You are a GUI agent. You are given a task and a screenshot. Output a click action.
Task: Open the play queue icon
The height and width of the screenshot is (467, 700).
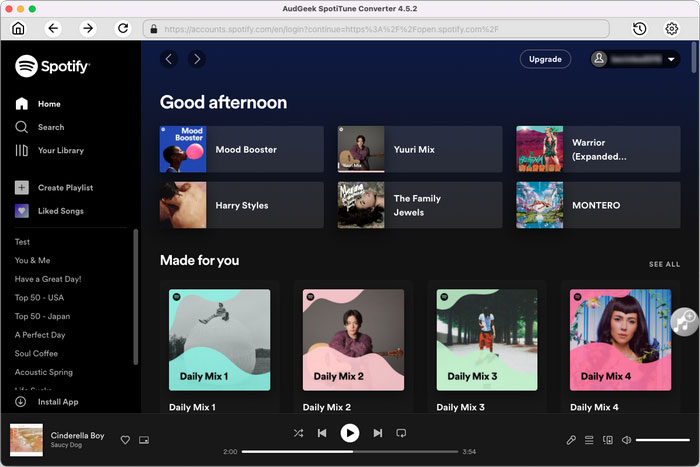(x=589, y=440)
